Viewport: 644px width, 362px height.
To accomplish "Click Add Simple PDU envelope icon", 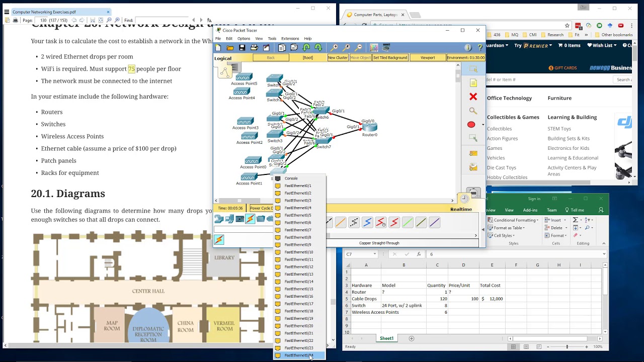I will (473, 154).
